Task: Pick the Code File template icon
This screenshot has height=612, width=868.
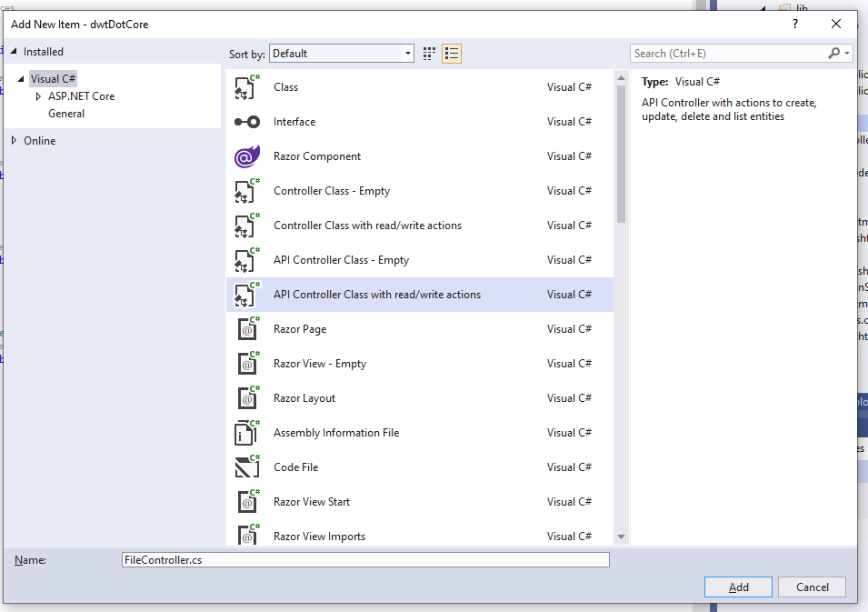Action: (247, 467)
